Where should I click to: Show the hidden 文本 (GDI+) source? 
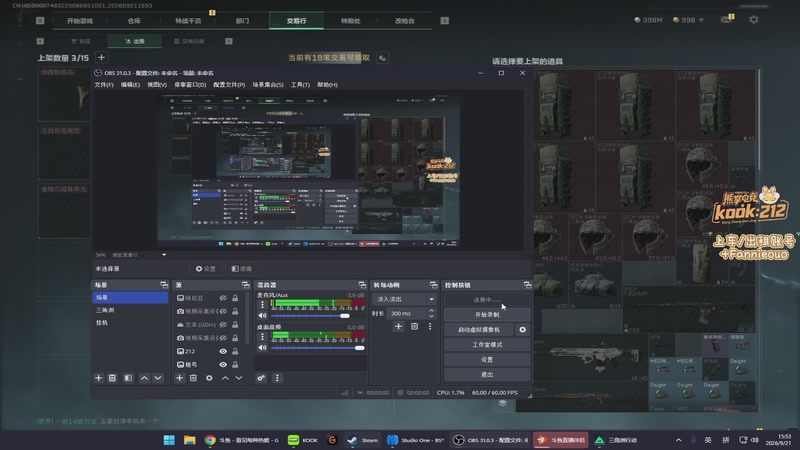[223, 324]
